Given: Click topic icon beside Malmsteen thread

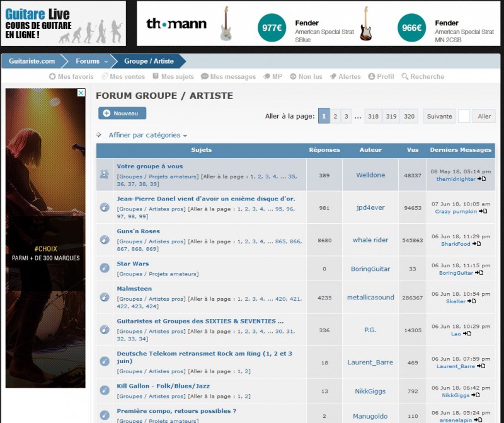Looking at the screenshot, I should (105, 297).
